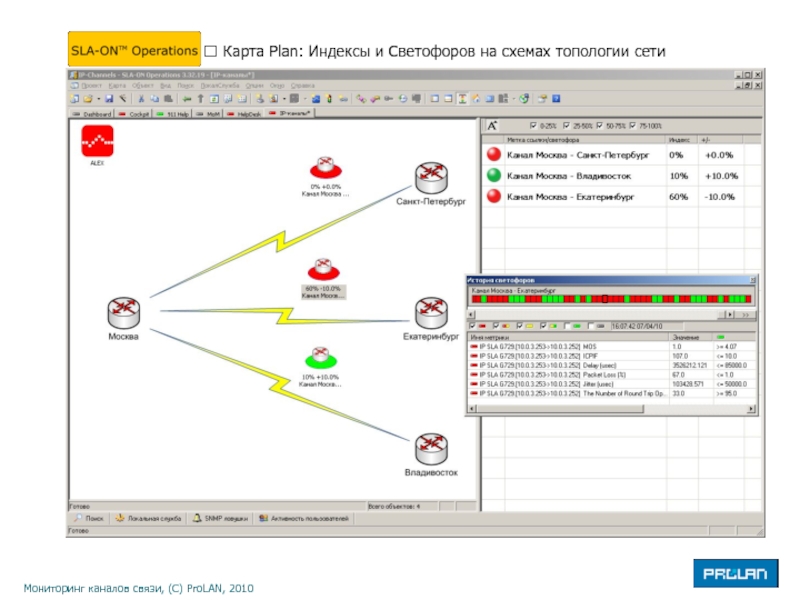Click the green traffic light labeled 10% +10.0%
800x600 pixels.
(321, 358)
